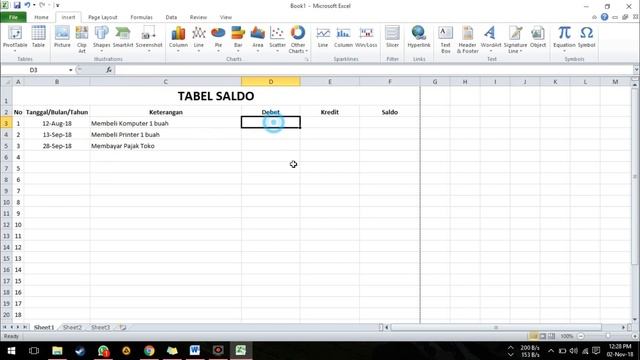
Task: Insert a Win/Loss sparkline
Action: pyautogui.click(x=366, y=37)
